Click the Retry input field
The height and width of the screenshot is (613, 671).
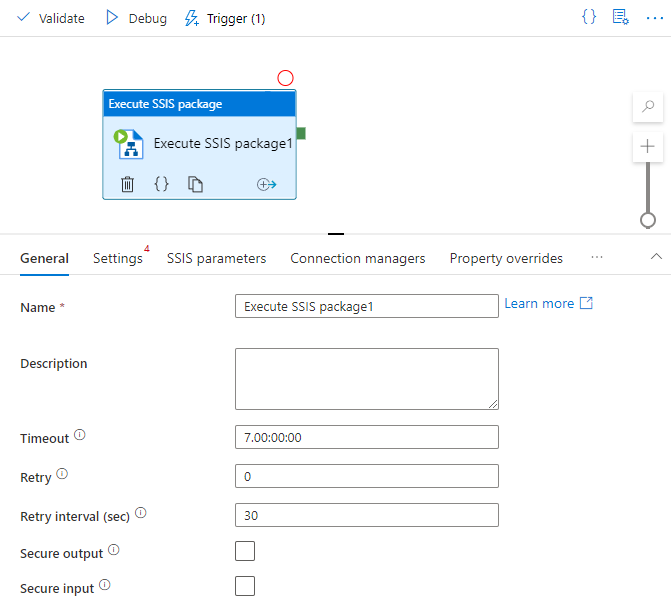pos(367,476)
